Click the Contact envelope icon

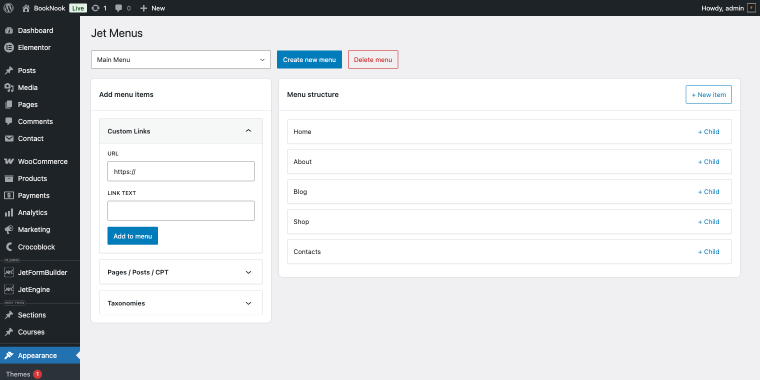9,139
